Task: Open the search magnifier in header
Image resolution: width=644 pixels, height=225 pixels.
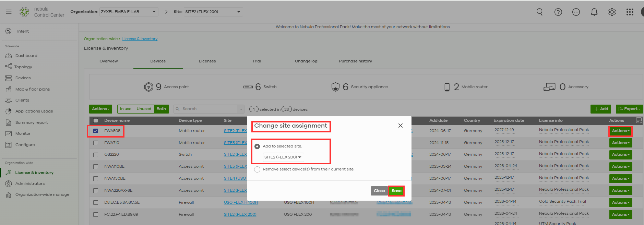Action: coord(539,12)
